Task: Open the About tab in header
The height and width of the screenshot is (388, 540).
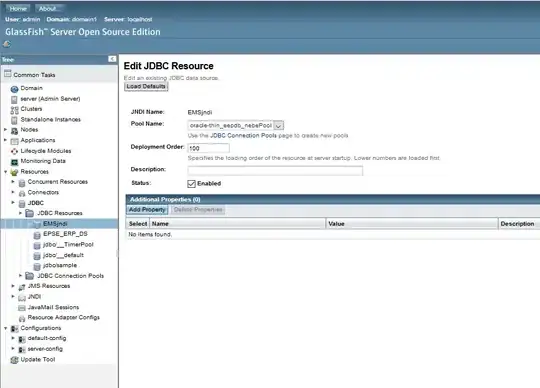Action: tap(48, 8)
